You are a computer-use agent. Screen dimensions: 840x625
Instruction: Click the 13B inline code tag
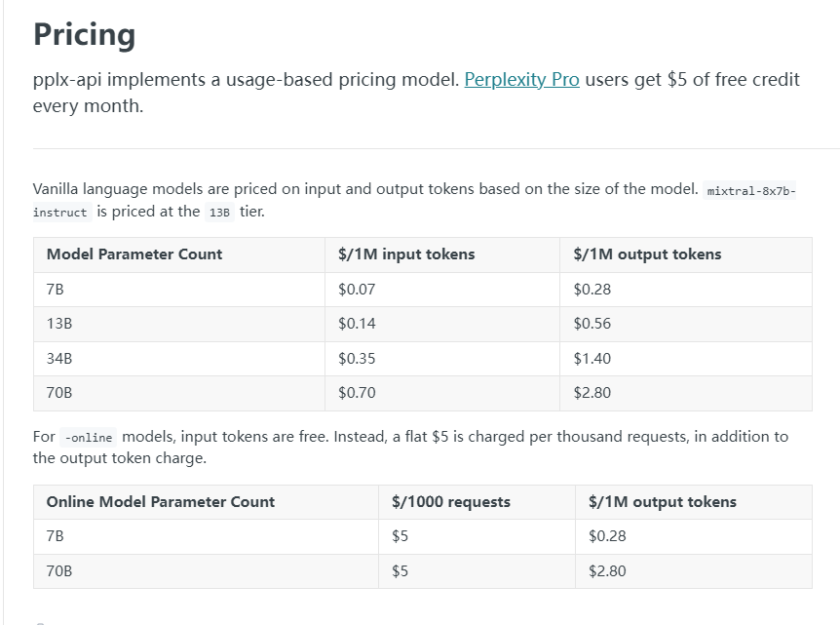tap(218, 213)
